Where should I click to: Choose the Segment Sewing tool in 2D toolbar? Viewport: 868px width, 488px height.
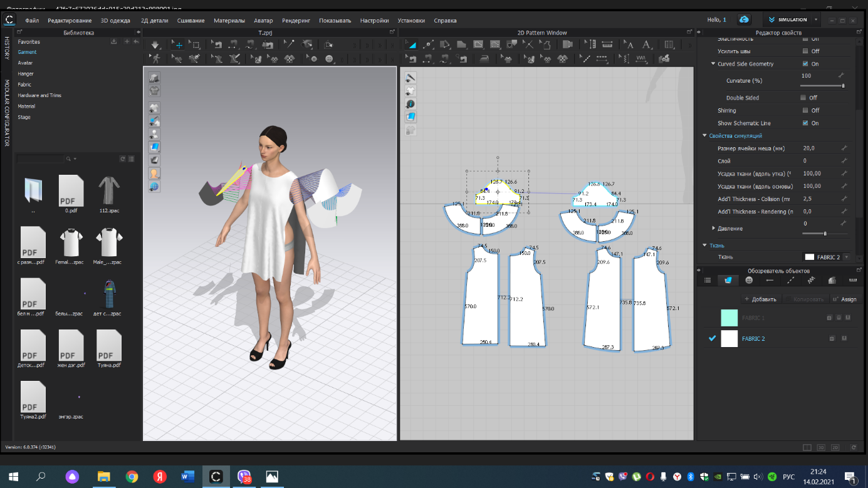tap(427, 58)
